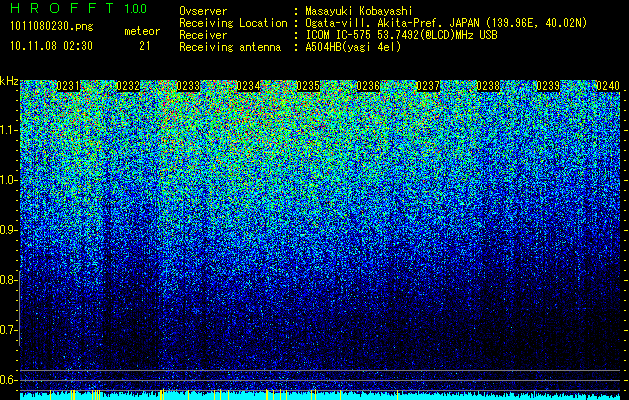Viewport: 629px width, 400px height.
Task: Click the Ovserver label
Action: coord(203,12)
